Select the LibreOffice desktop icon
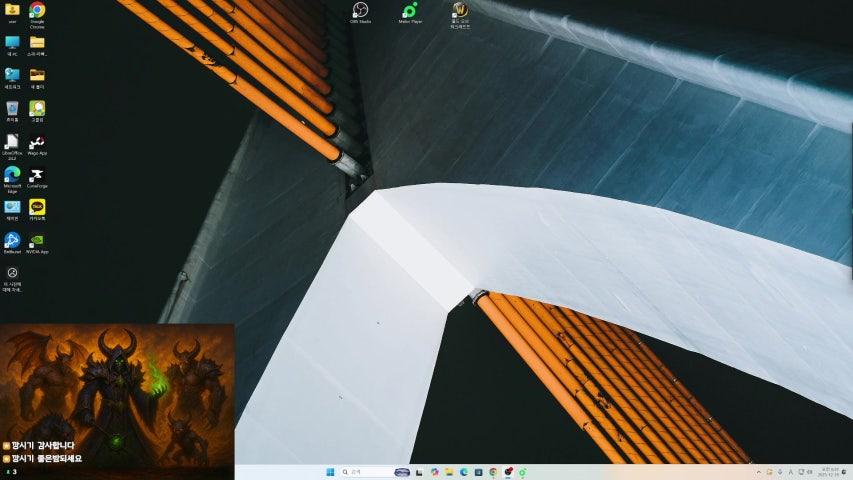 click(12, 142)
